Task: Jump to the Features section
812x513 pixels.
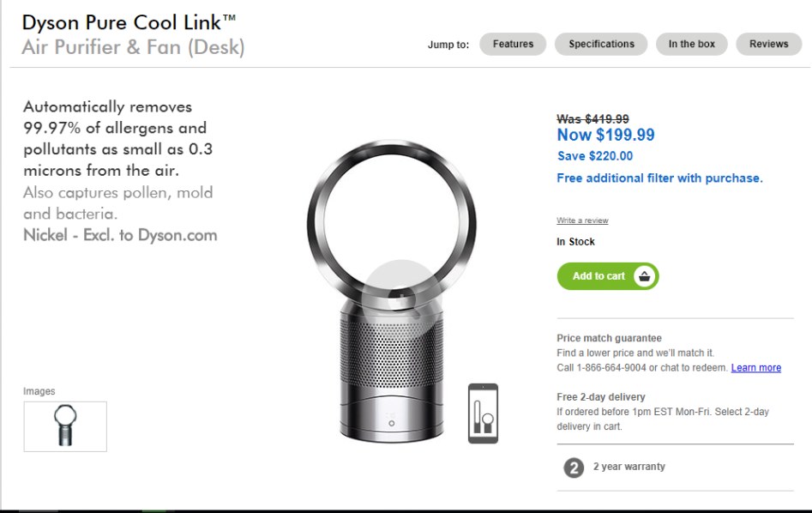Action: tap(513, 44)
